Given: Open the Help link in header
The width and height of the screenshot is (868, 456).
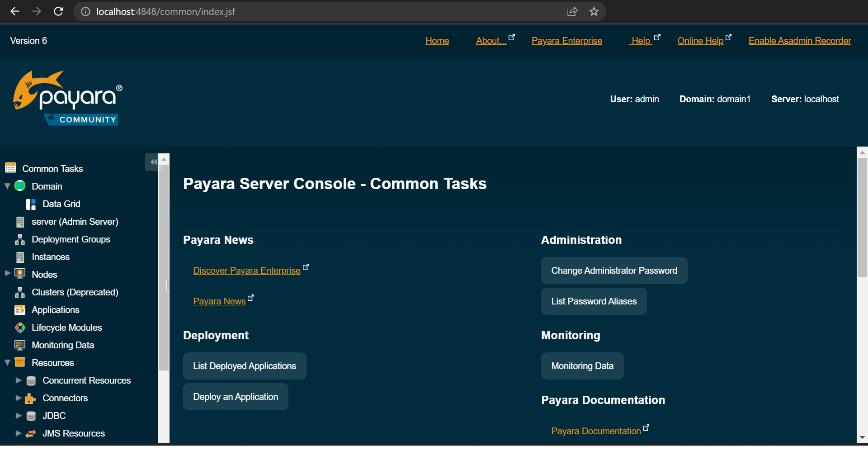Looking at the screenshot, I should tap(641, 41).
